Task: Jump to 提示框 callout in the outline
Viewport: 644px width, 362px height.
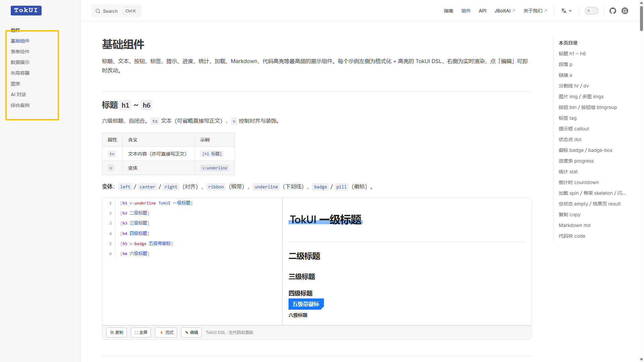Action: tap(574, 129)
